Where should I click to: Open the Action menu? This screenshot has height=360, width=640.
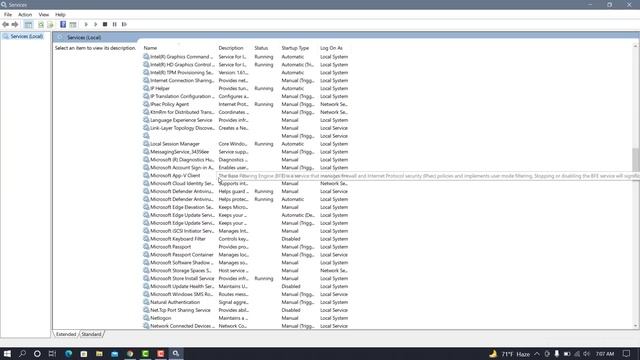point(25,14)
